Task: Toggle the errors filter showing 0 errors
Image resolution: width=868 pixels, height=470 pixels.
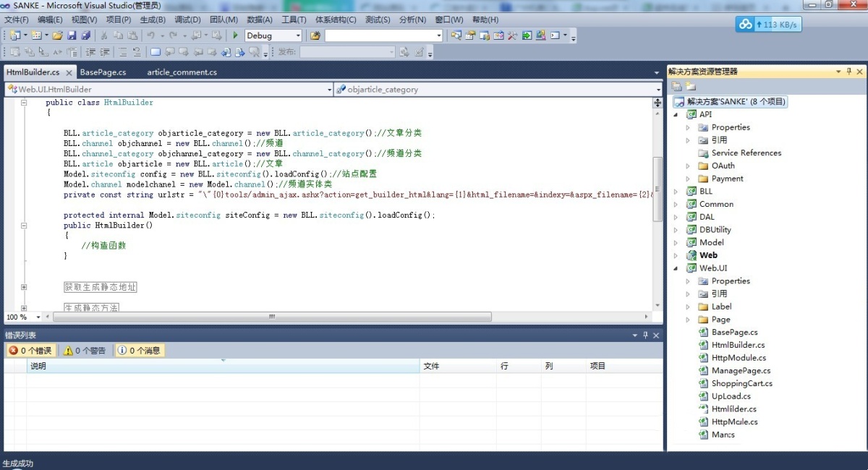Action: click(x=30, y=351)
